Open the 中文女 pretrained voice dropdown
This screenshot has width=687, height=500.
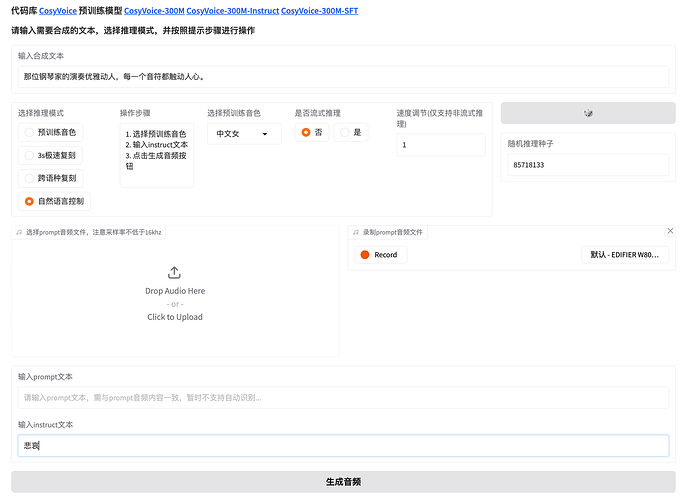tap(244, 133)
